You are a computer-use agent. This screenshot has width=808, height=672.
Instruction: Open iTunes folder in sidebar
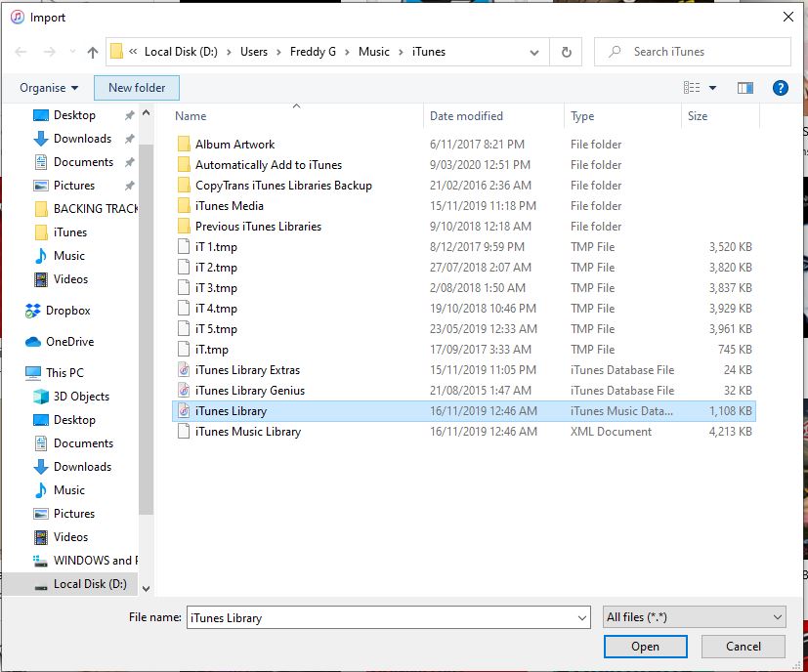[x=70, y=232]
